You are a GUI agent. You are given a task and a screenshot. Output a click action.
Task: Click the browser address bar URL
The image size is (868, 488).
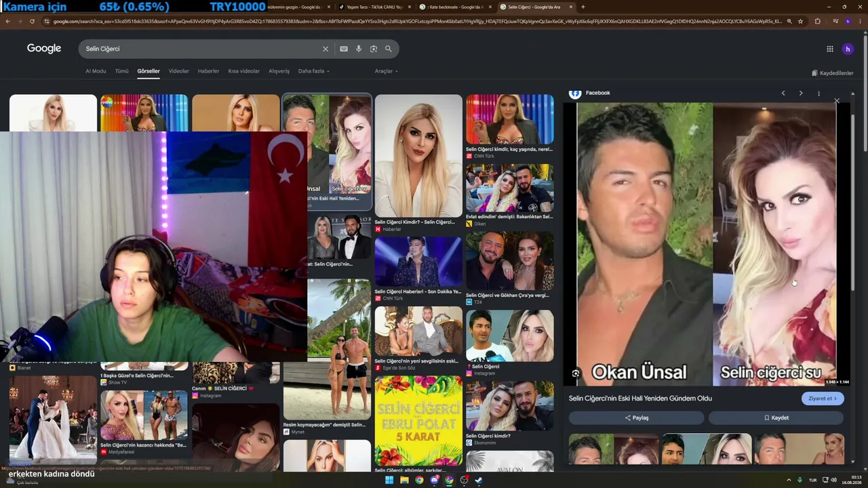(417, 21)
